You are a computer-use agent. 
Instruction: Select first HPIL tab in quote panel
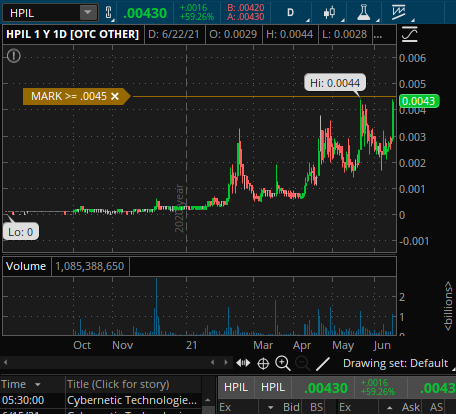coord(236,387)
